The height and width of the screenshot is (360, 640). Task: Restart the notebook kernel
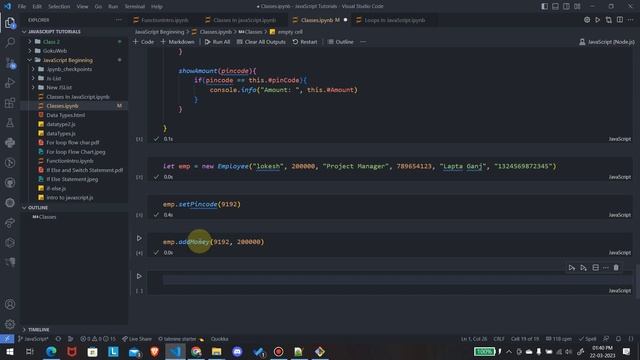[305, 42]
